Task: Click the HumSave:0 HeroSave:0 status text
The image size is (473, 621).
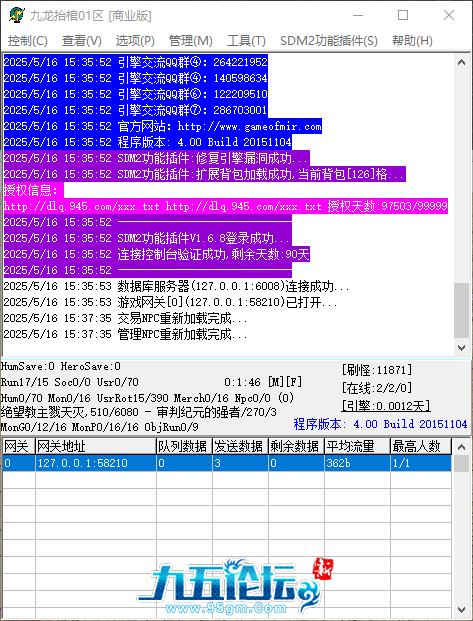Action: tap(61, 366)
